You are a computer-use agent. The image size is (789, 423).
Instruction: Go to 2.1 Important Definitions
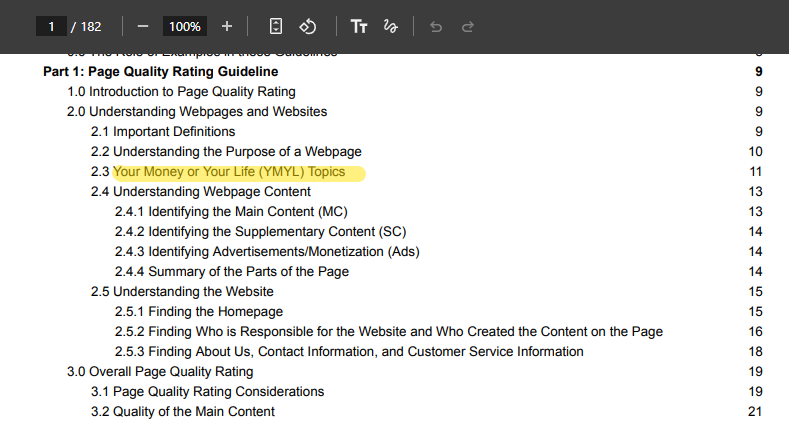click(x=163, y=131)
